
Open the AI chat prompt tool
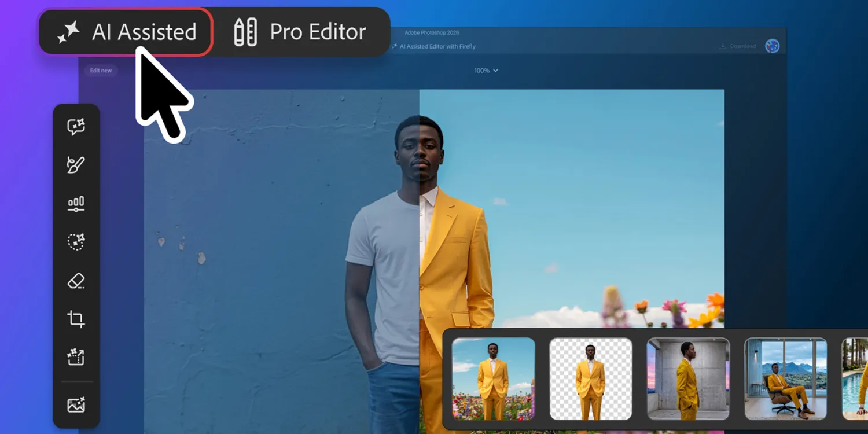click(x=76, y=127)
